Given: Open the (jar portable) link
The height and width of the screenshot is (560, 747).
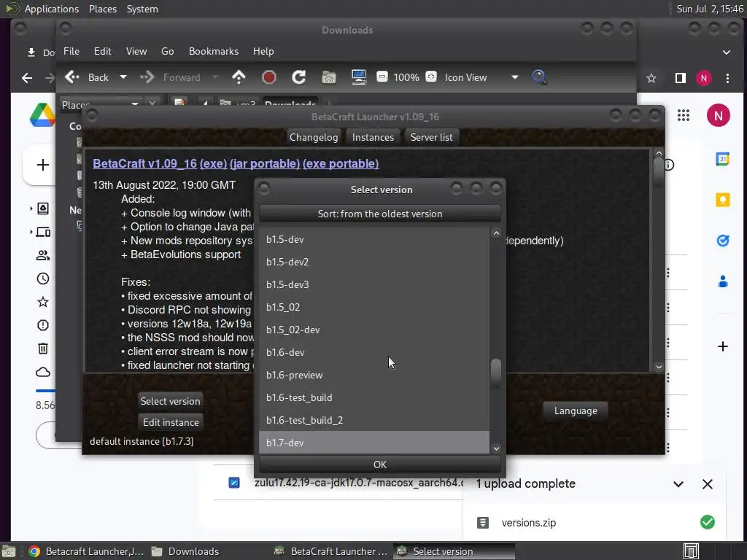Looking at the screenshot, I should (x=265, y=163).
